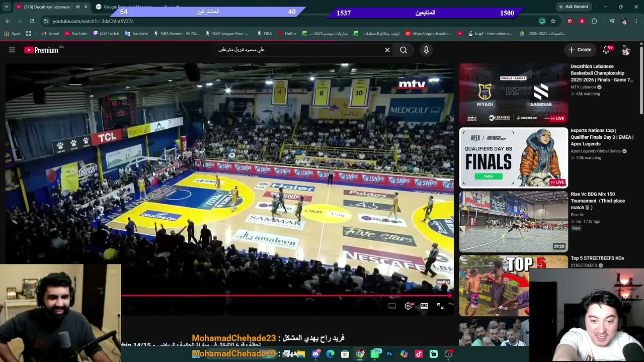
Task: Seek using the red video progress bar
Action: pos(287,296)
